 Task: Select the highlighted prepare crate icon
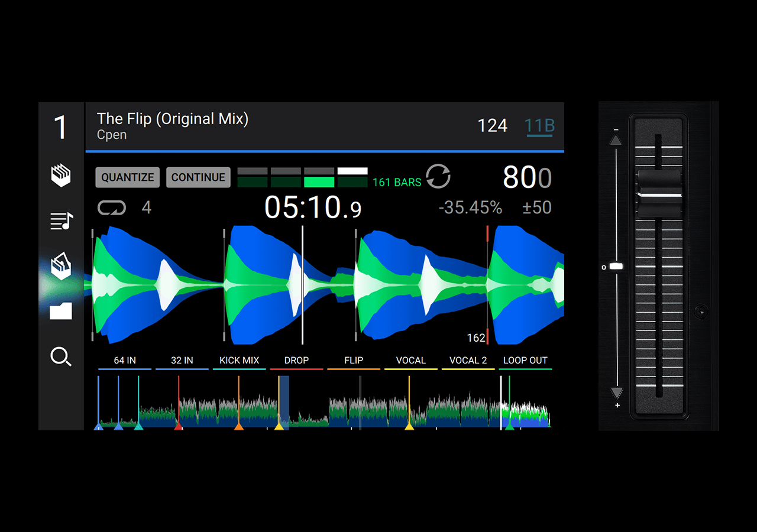61,267
